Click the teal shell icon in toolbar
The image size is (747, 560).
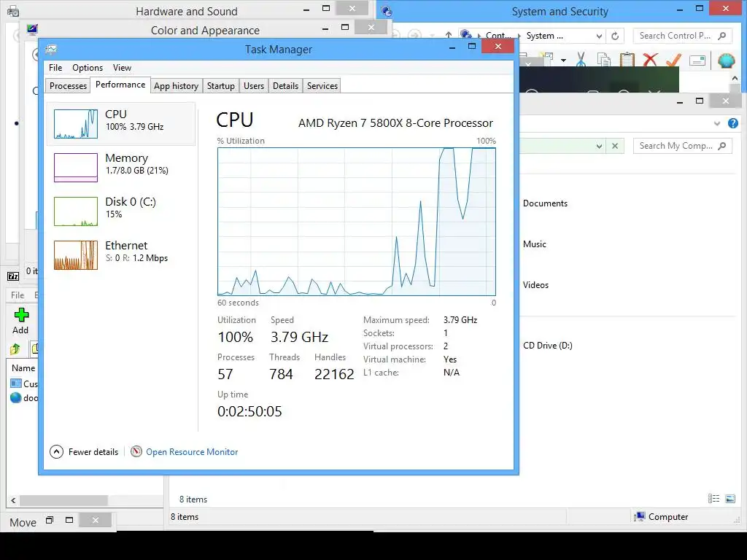tap(726, 61)
